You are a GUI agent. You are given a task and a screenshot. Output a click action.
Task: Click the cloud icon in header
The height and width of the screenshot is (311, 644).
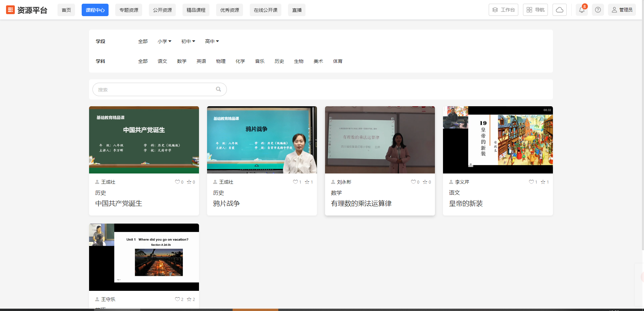point(560,10)
